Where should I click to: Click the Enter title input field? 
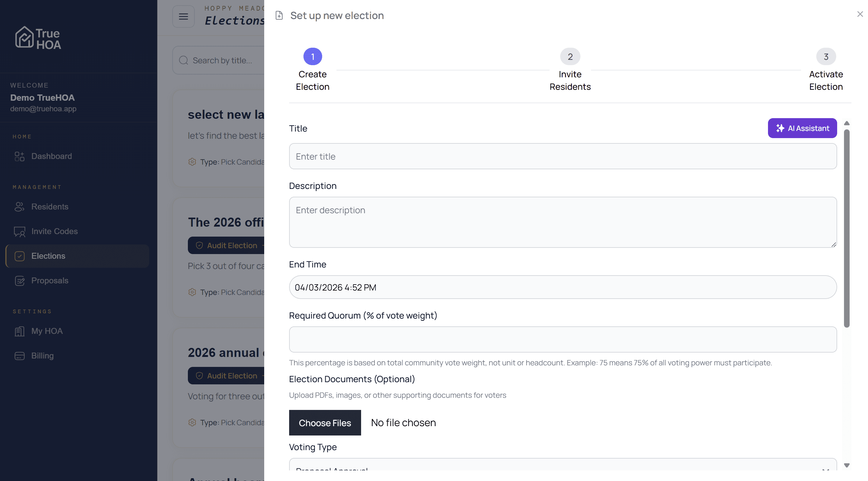(x=563, y=156)
